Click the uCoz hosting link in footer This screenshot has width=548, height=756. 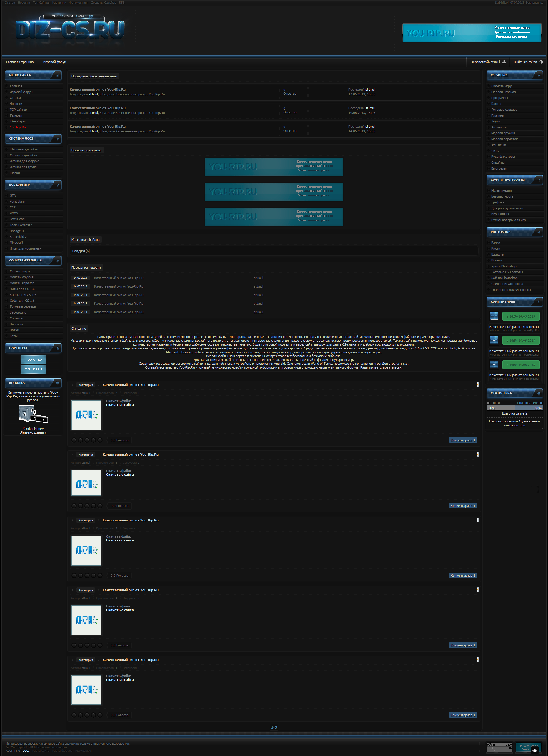coord(26,751)
